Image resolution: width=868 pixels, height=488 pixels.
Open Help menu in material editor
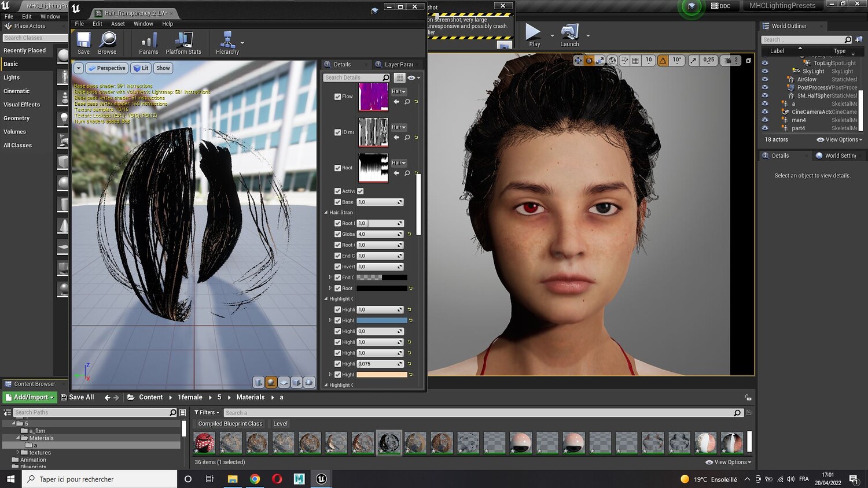(167, 24)
